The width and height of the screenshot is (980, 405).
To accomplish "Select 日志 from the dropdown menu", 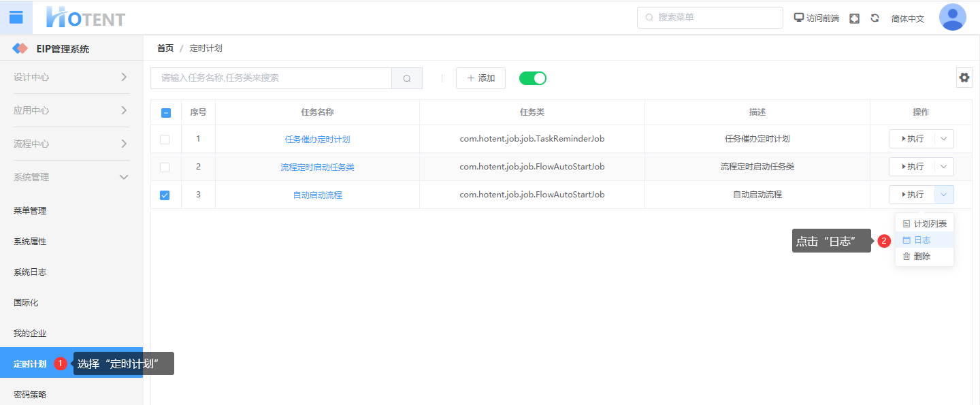I will 921,240.
